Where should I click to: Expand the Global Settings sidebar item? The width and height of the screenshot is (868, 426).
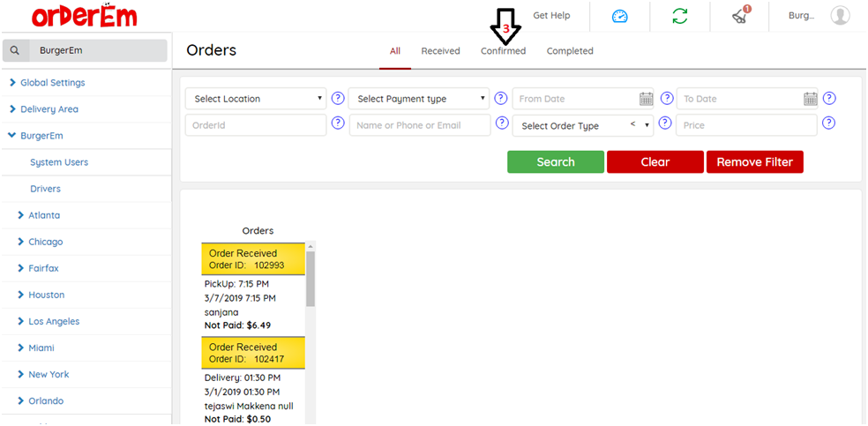pos(52,83)
